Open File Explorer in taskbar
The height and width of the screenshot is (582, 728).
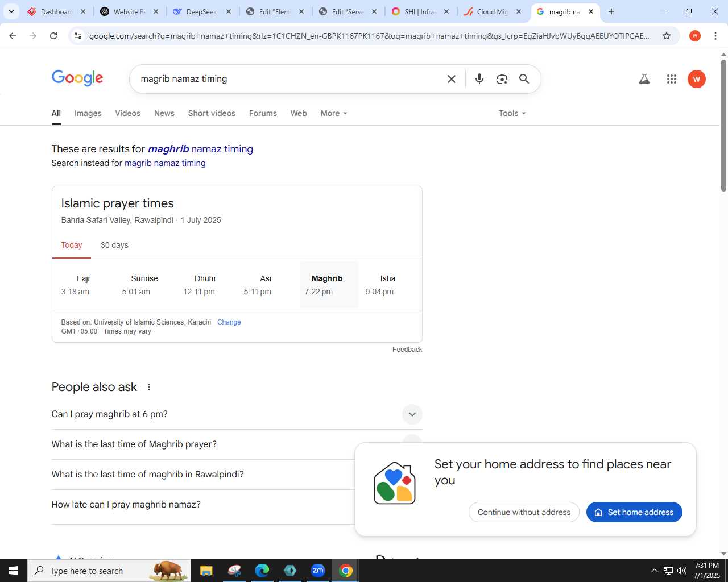(x=206, y=571)
